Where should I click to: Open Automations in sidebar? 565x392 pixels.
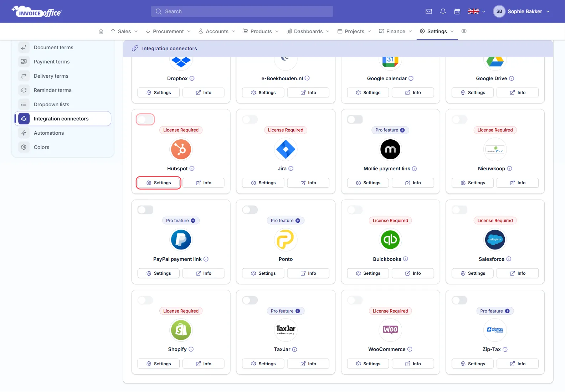click(63, 133)
